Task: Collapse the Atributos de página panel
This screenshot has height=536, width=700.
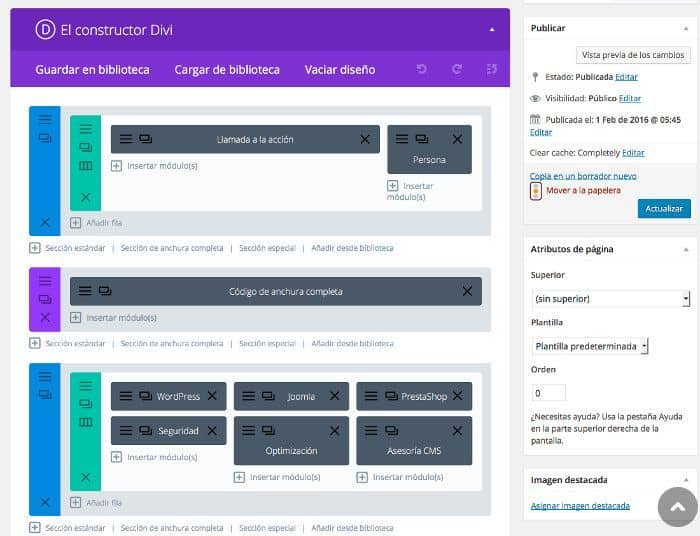Action: tap(686, 249)
